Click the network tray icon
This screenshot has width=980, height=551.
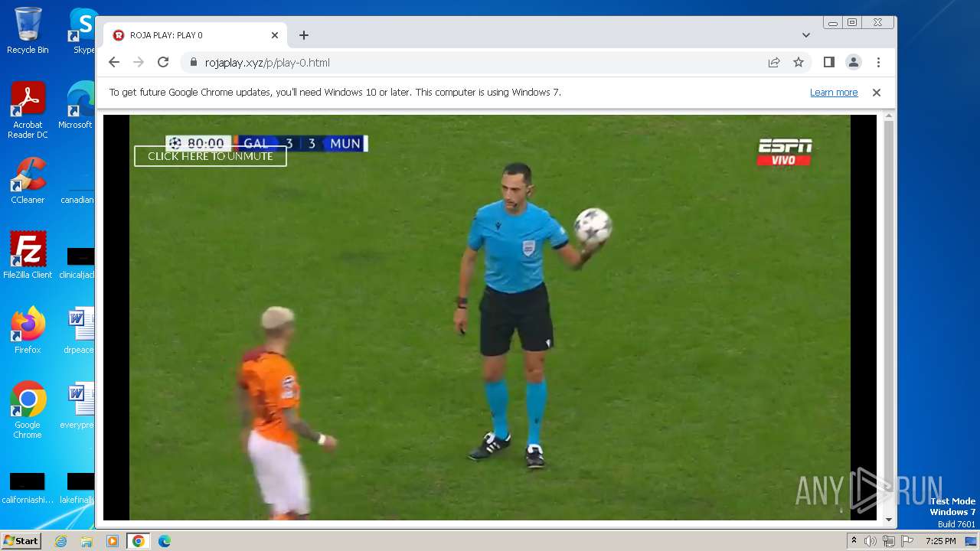(888, 541)
